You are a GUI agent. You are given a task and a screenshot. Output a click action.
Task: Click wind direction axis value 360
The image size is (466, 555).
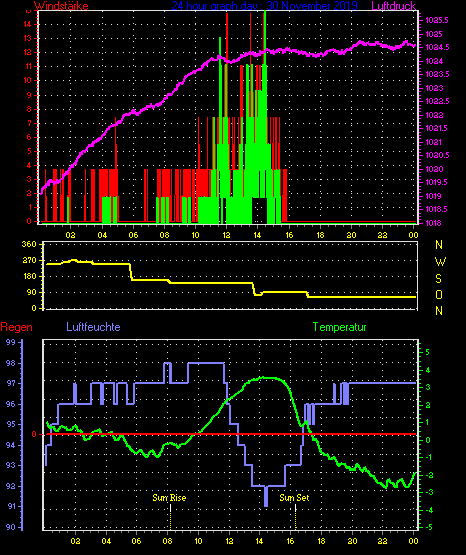[29, 244]
